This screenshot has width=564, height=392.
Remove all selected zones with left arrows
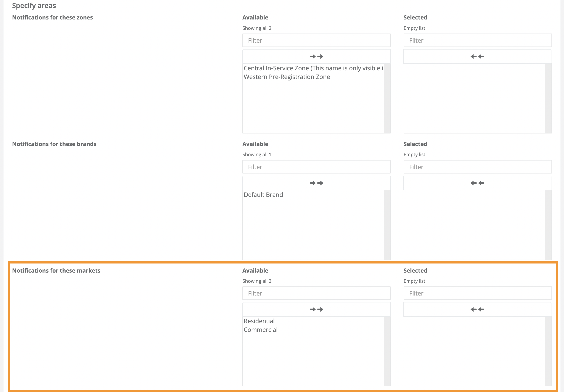(477, 56)
